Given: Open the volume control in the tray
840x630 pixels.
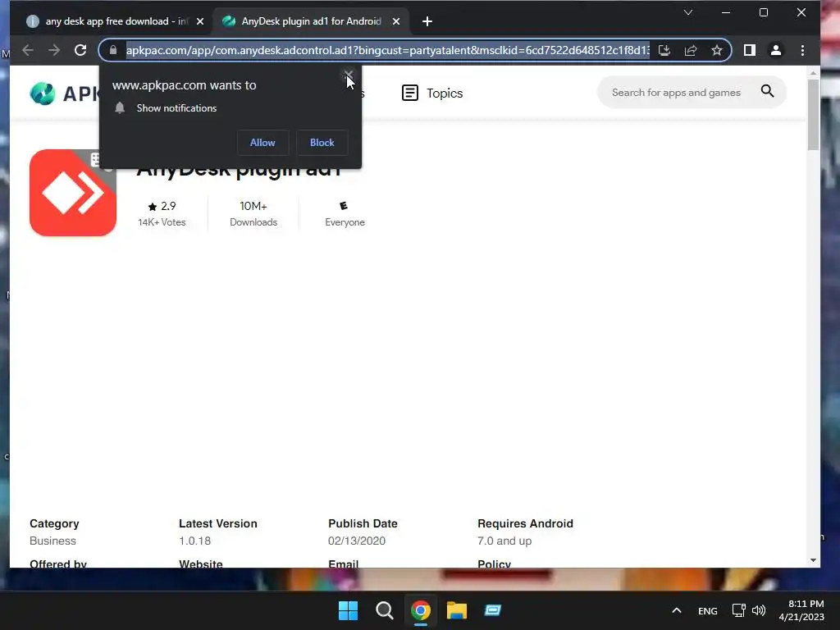Looking at the screenshot, I should pos(759,610).
